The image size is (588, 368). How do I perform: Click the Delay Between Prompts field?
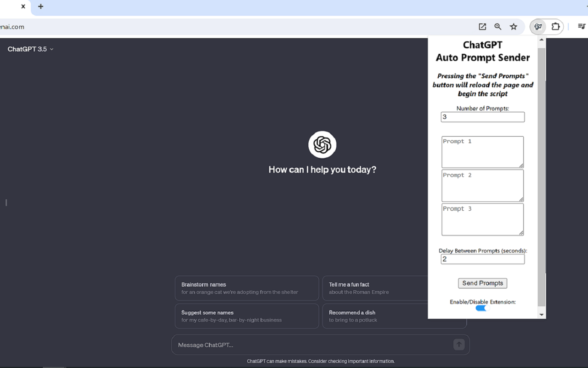point(482,259)
